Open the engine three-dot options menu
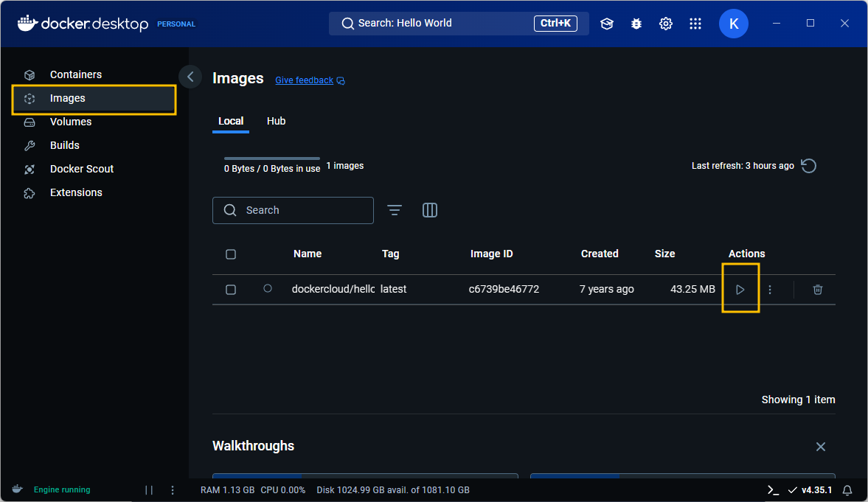This screenshot has width=868, height=502. click(x=173, y=490)
